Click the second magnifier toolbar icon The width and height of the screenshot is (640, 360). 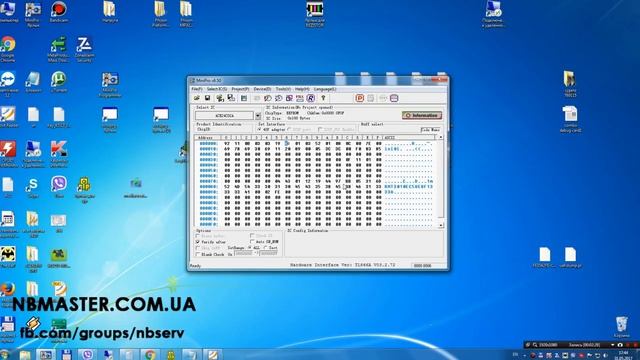point(278,98)
